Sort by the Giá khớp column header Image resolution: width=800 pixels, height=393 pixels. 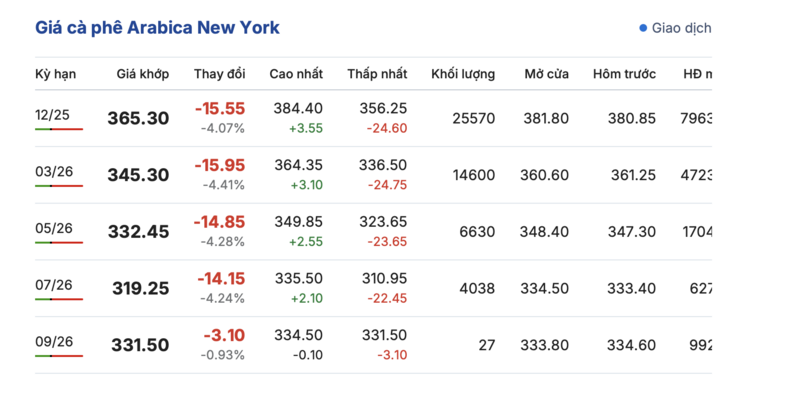click(143, 74)
